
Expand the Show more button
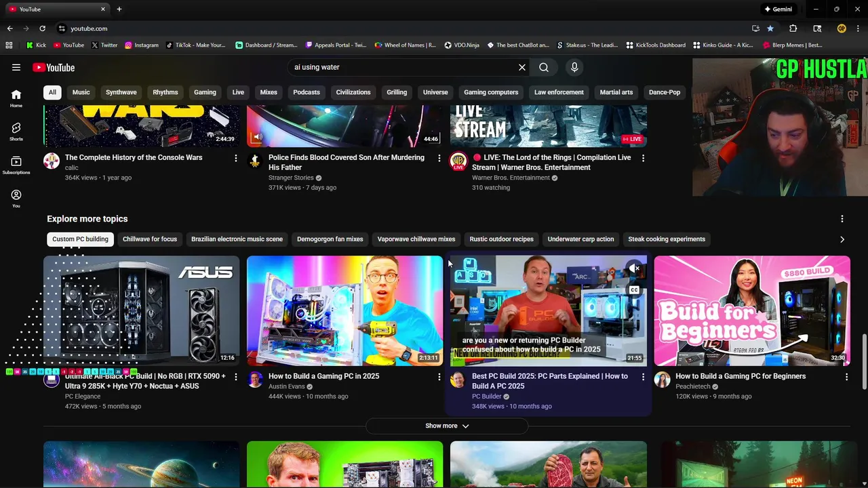pyautogui.click(x=447, y=426)
